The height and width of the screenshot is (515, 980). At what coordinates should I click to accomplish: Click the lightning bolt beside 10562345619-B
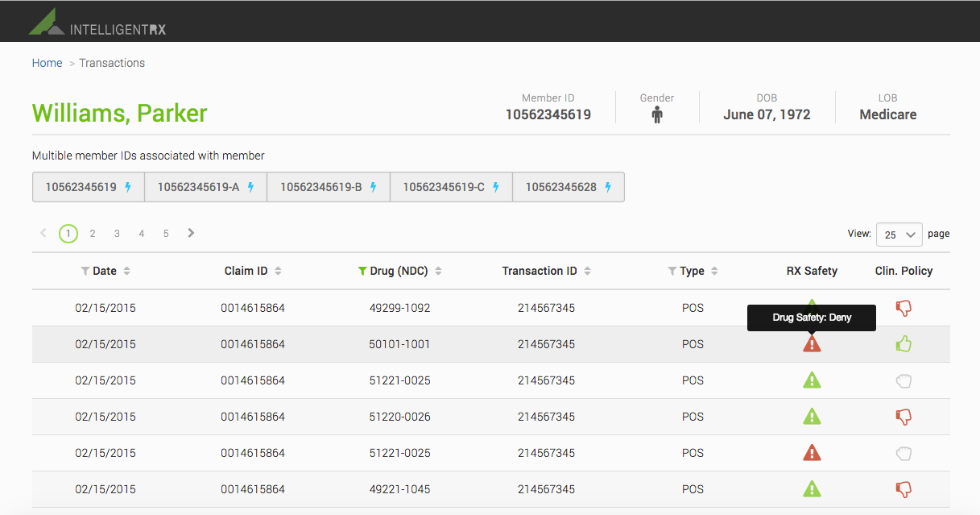click(374, 187)
